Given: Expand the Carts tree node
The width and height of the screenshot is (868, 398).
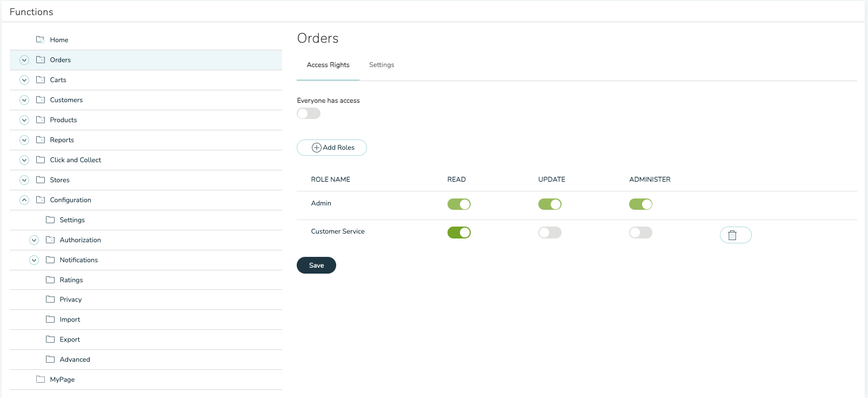Looking at the screenshot, I should [24, 80].
